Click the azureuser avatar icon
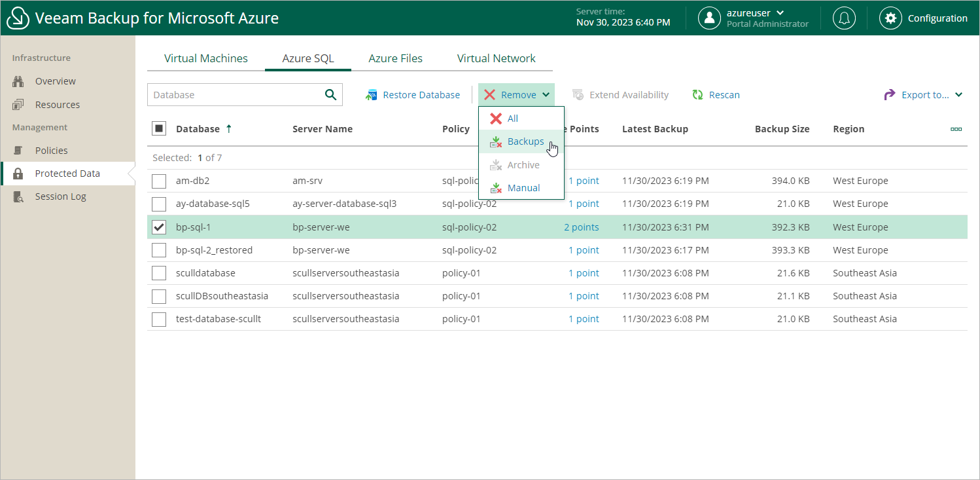This screenshot has height=480, width=980. (709, 18)
